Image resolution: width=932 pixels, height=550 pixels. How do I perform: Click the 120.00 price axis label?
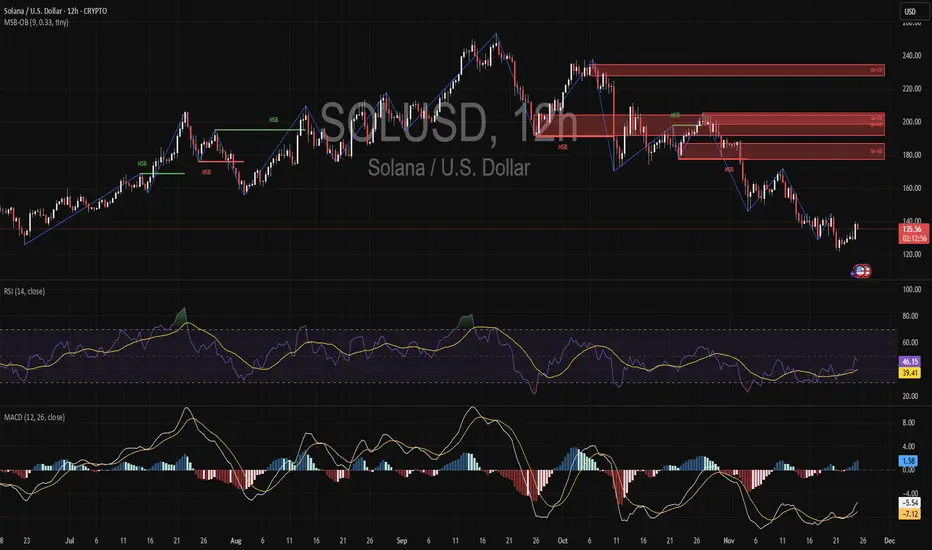(x=912, y=254)
